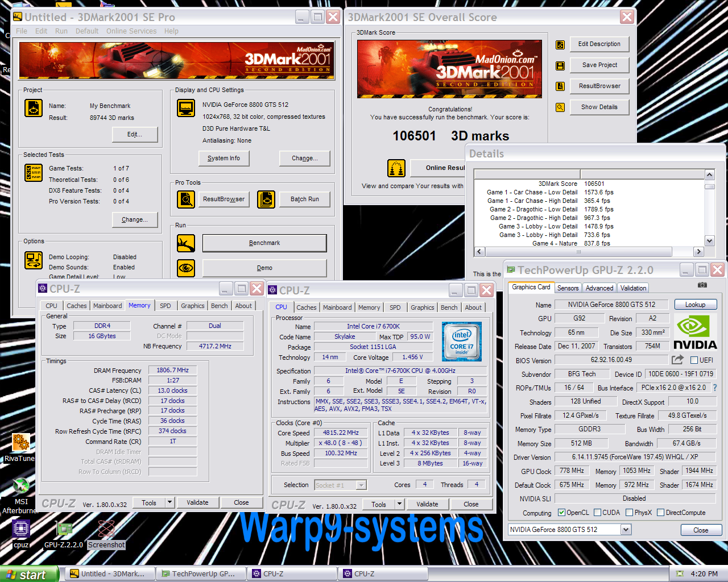The image size is (728, 582).
Task: Click the BIOS share/export icon in GPU-Z
Action: click(677, 360)
